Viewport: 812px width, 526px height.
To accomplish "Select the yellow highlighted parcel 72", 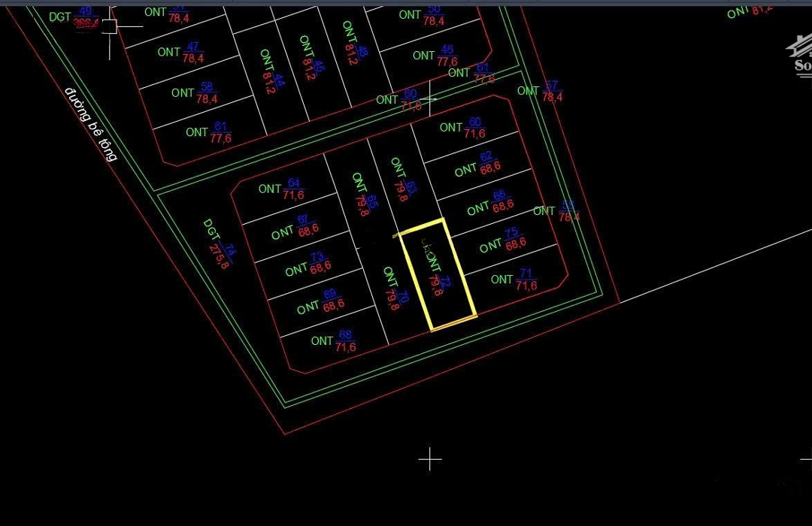I will pyautogui.click(x=438, y=275).
